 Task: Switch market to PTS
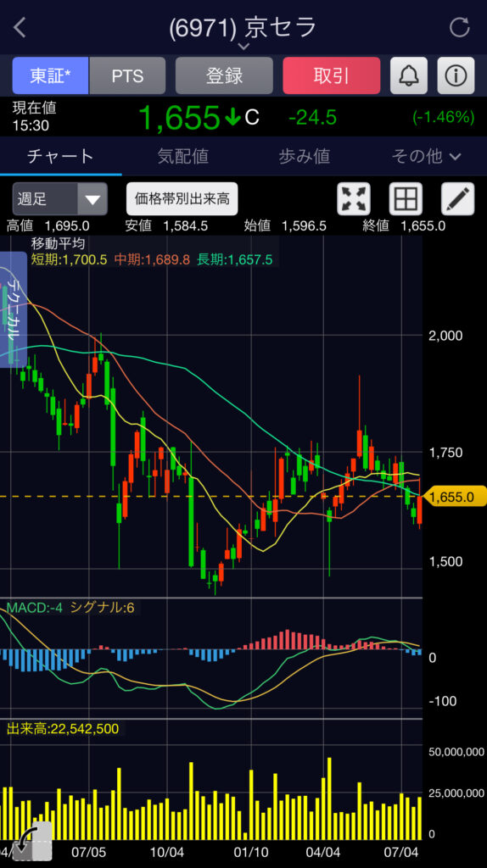pyautogui.click(x=127, y=75)
